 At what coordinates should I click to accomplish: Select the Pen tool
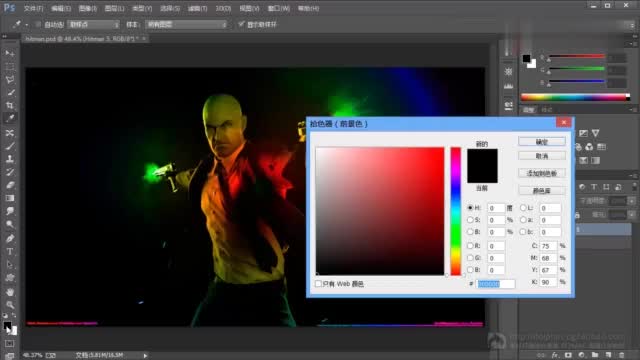10,238
